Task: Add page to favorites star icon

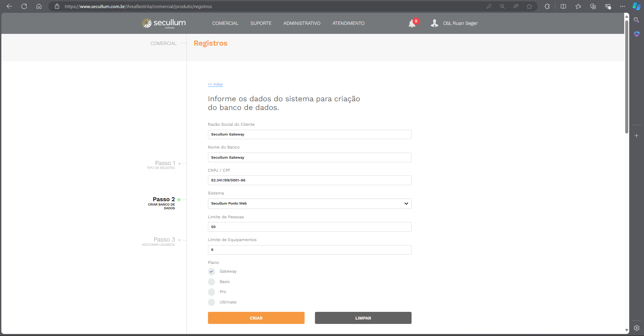Action: tap(529, 6)
